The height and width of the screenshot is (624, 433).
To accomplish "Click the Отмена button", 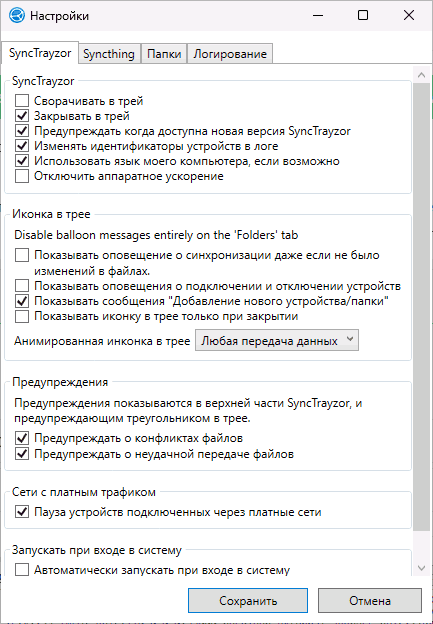I will (370, 601).
